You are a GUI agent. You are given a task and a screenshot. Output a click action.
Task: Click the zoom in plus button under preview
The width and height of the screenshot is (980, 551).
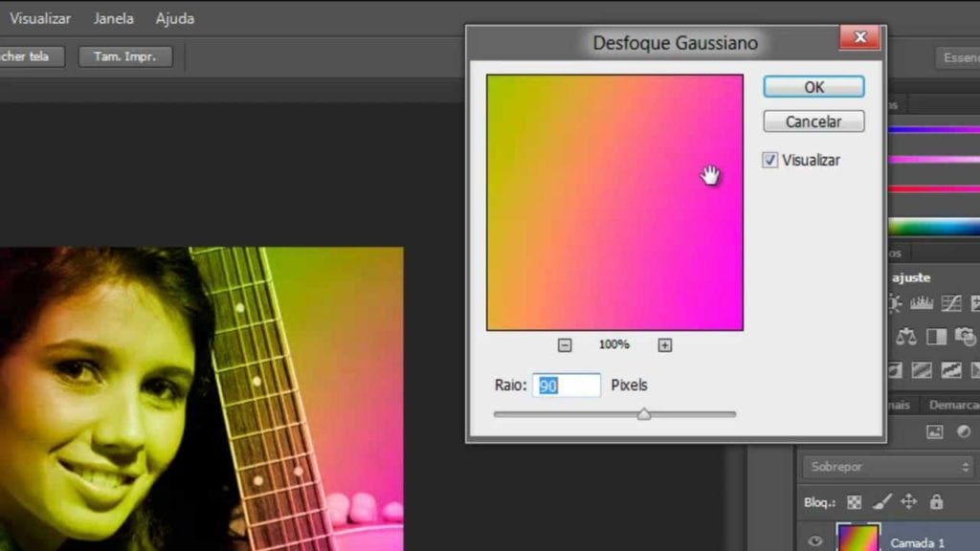pyautogui.click(x=665, y=345)
